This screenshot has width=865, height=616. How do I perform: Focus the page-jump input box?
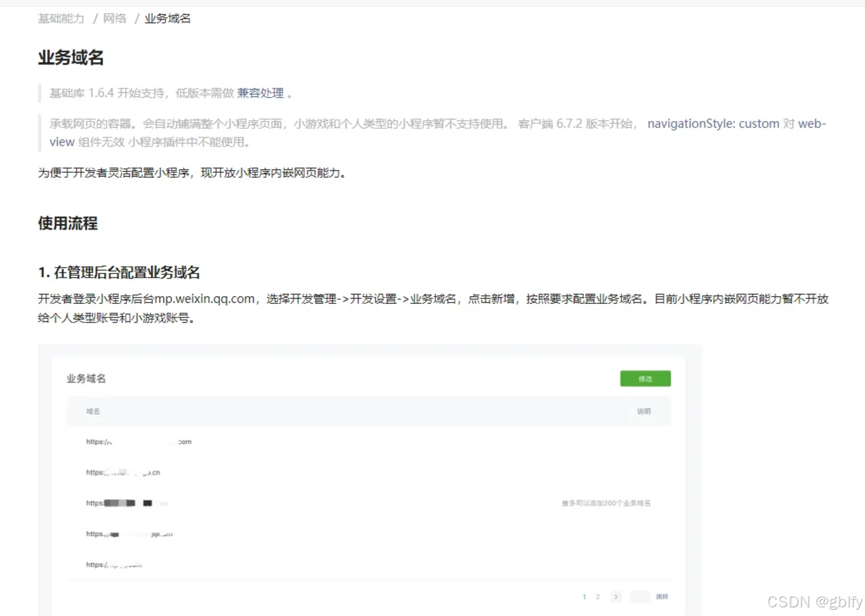[640, 597]
